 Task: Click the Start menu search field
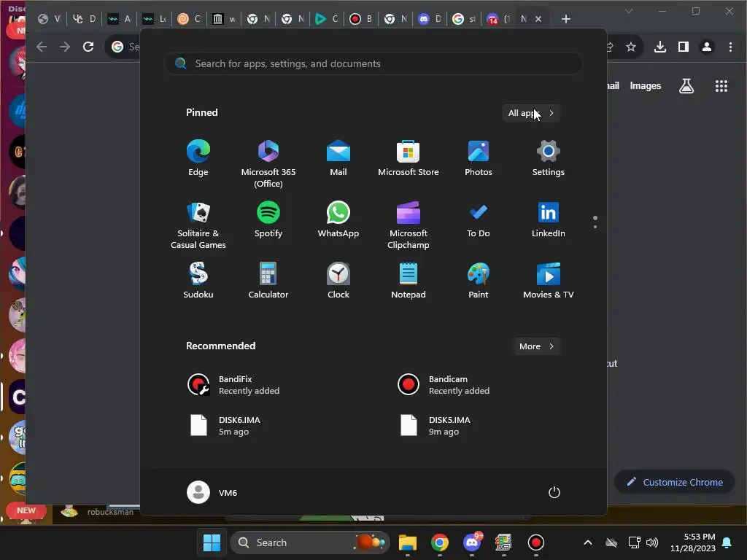point(373,64)
